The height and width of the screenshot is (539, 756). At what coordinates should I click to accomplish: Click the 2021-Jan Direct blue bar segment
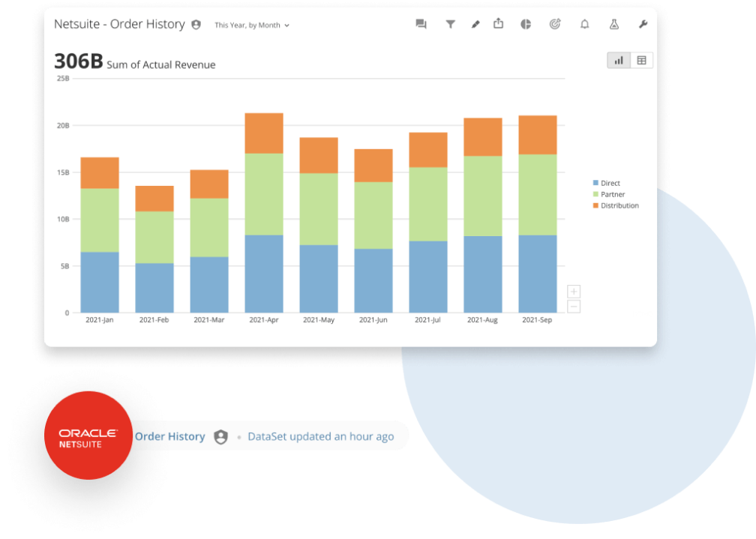point(100,283)
